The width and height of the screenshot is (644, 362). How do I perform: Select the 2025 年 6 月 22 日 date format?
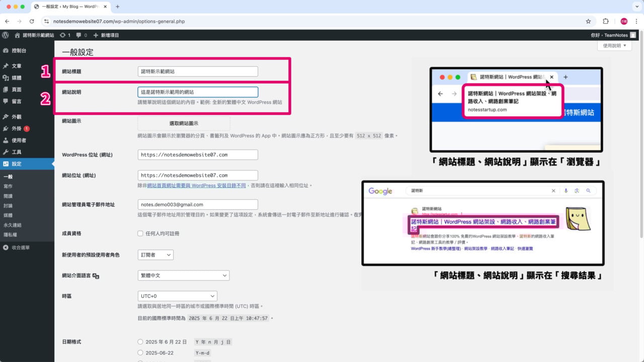[140, 342]
